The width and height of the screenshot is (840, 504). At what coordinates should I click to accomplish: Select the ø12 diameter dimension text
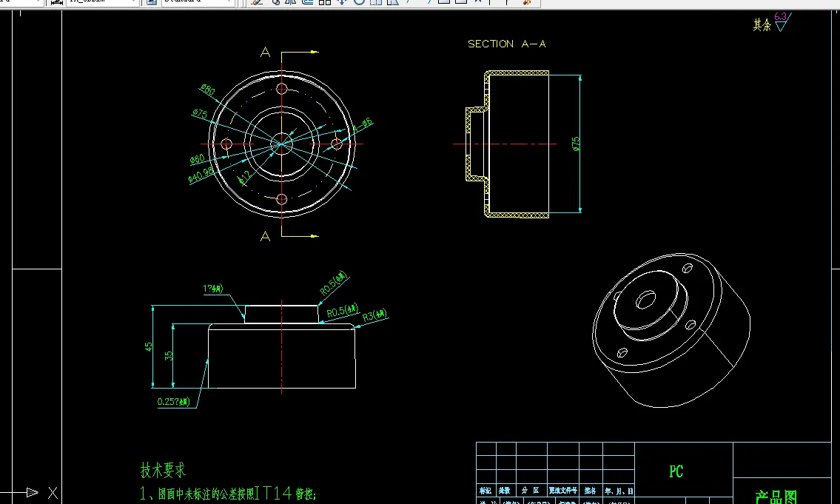click(243, 178)
